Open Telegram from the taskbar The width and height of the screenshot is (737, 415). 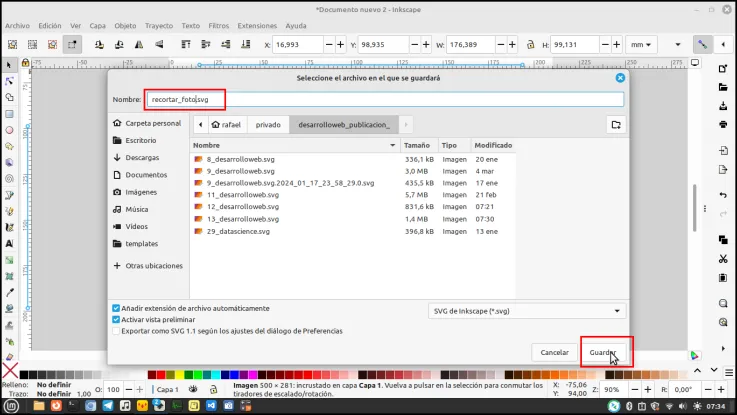pyautogui.click(x=108, y=406)
